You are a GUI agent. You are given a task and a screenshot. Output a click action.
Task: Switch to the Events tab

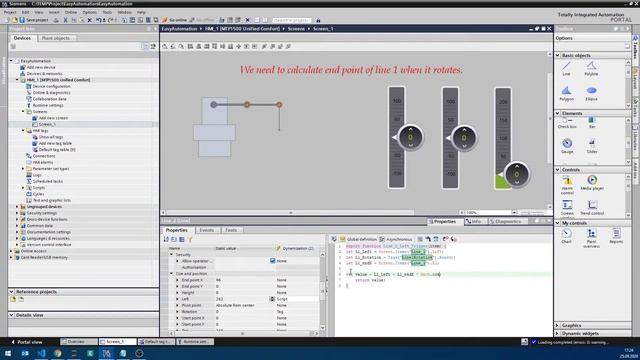pyautogui.click(x=207, y=230)
